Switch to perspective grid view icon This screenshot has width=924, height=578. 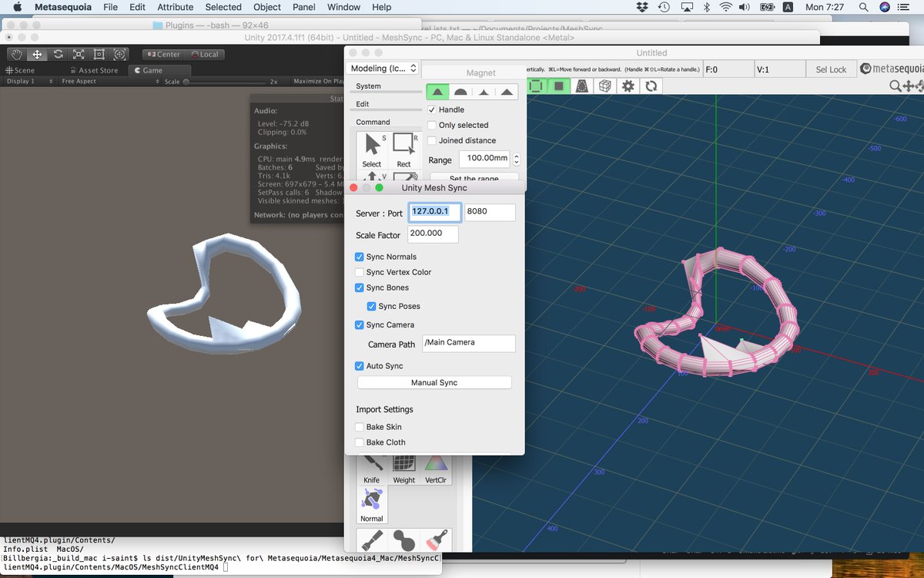582,86
